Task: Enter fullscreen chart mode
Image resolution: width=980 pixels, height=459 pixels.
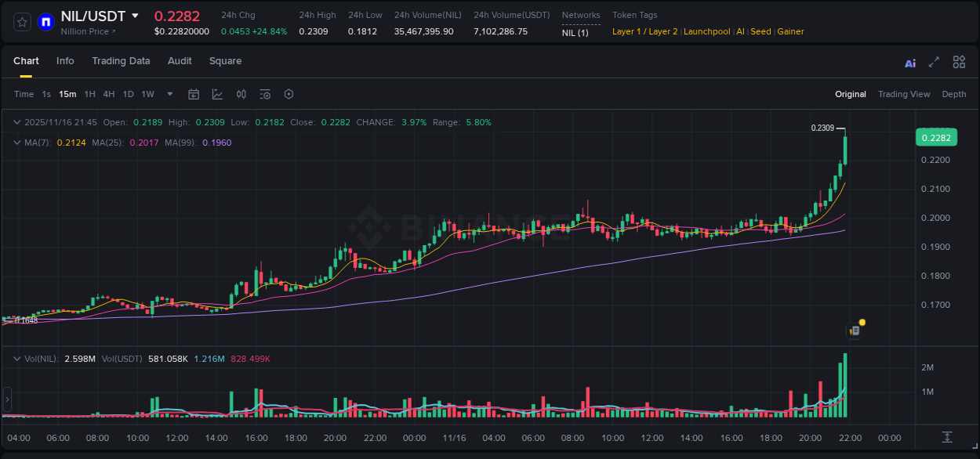Action: [x=933, y=61]
